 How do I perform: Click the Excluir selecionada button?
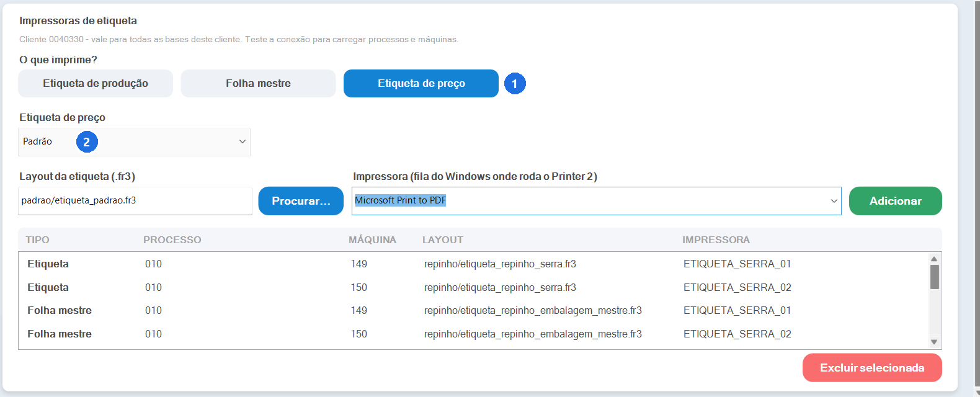tap(872, 368)
